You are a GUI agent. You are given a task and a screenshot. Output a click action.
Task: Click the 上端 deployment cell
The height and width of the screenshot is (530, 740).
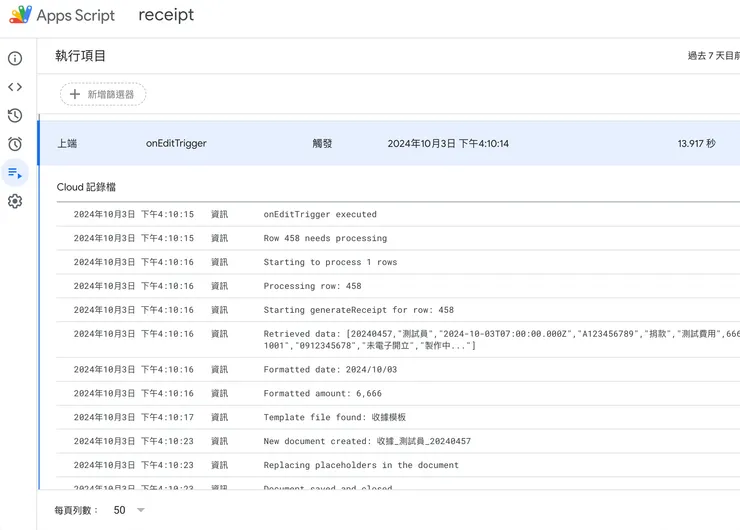[x=67, y=143]
